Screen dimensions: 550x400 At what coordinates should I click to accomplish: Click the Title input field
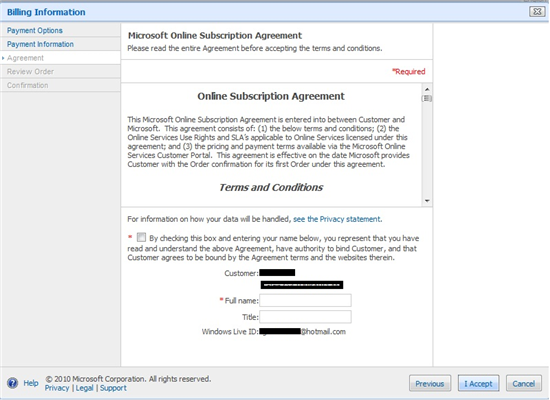click(x=305, y=317)
